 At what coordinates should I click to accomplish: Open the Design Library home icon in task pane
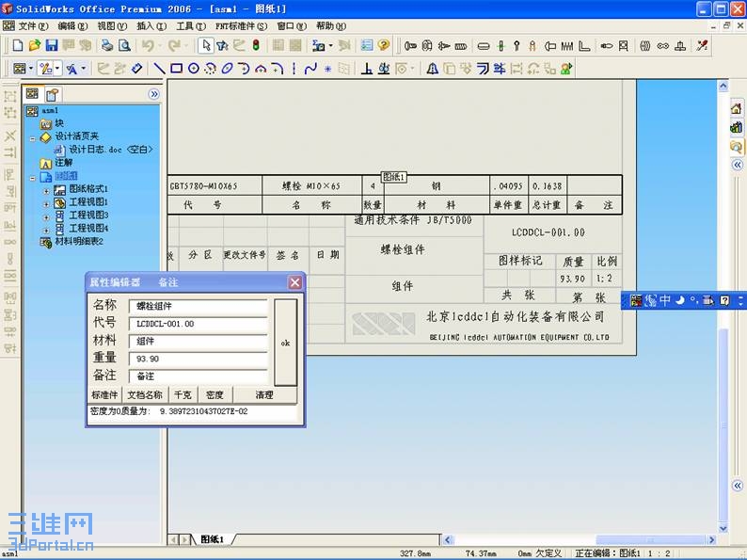tap(736, 108)
